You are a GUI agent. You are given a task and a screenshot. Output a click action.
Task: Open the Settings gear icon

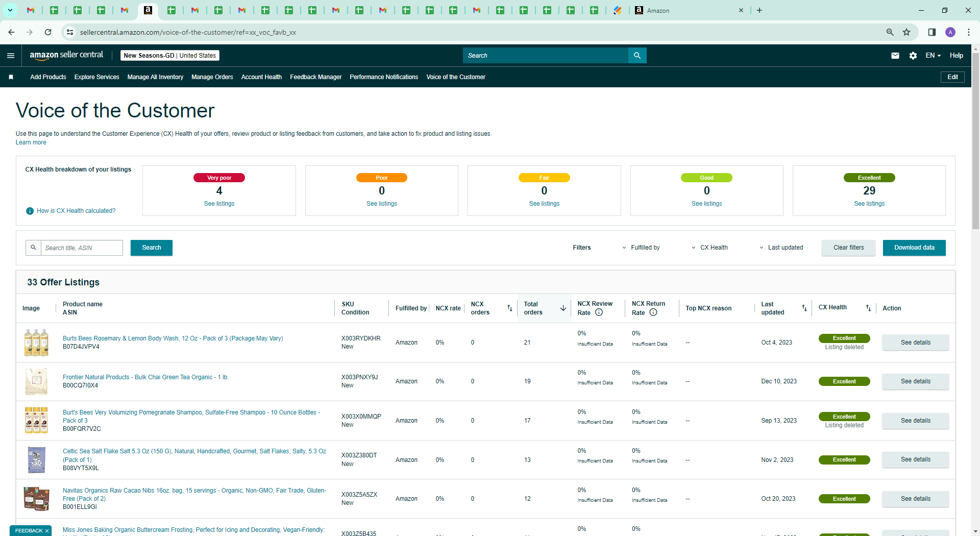point(913,56)
